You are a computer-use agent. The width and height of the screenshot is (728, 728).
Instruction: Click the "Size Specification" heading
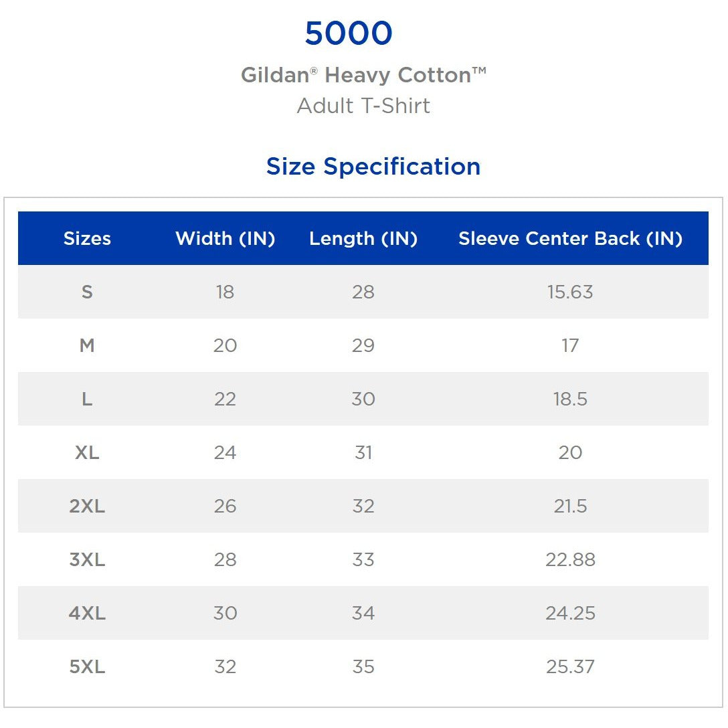point(373,166)
